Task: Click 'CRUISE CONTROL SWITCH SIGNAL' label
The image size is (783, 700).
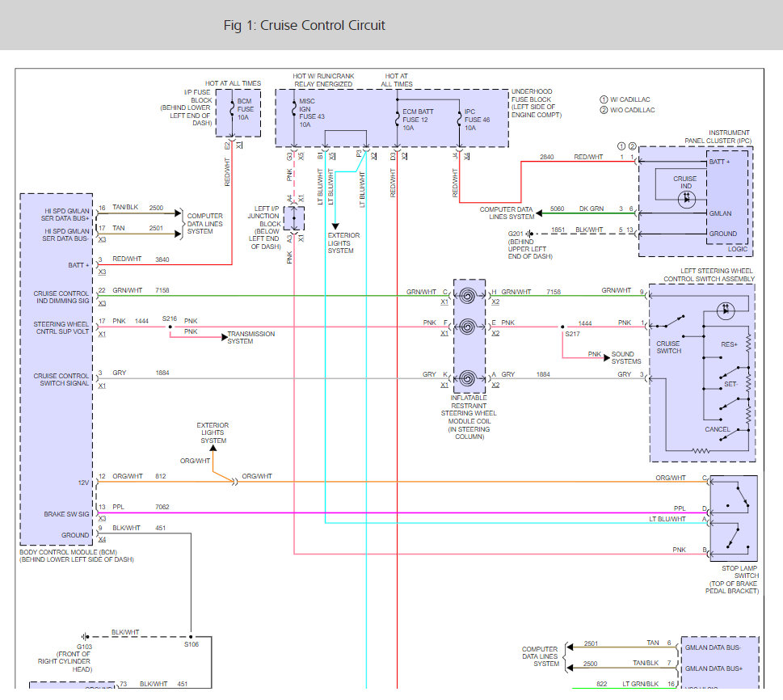Action: tap(61, 379)
